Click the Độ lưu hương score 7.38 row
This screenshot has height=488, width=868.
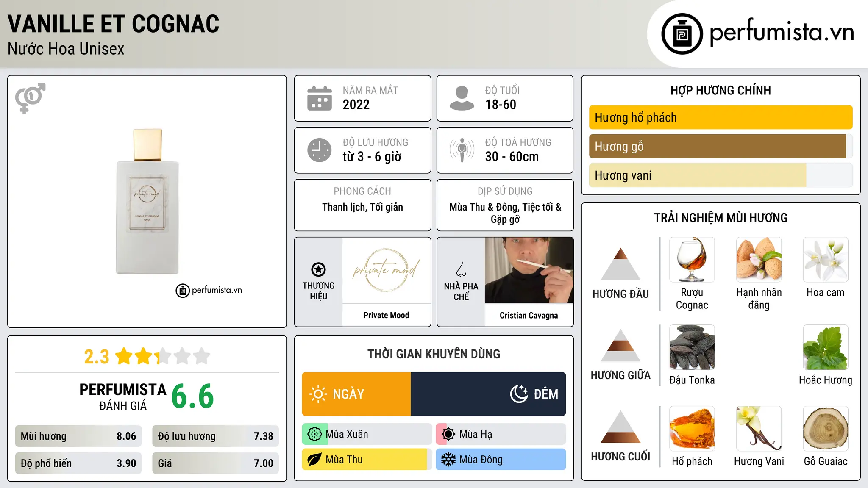click(x=215, y=436)
